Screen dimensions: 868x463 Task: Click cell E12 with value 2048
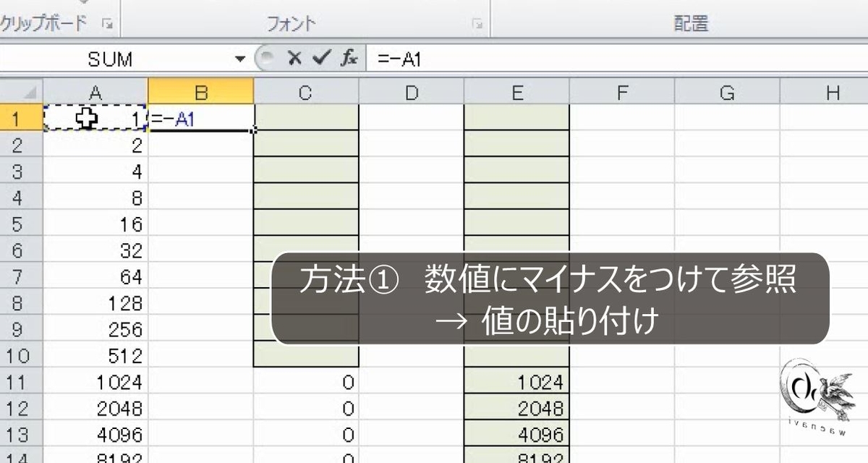point(516,407)
